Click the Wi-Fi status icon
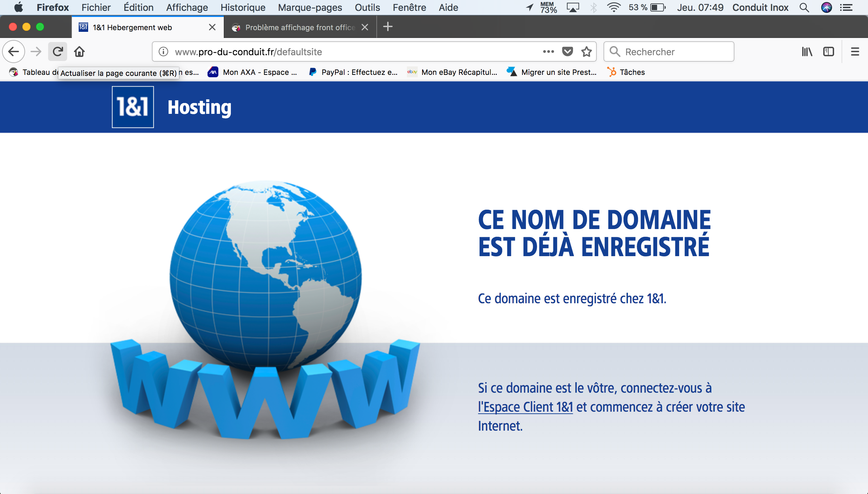Image resolution: width=868 pixels, height=494 pixels. [x=614, y=7]
